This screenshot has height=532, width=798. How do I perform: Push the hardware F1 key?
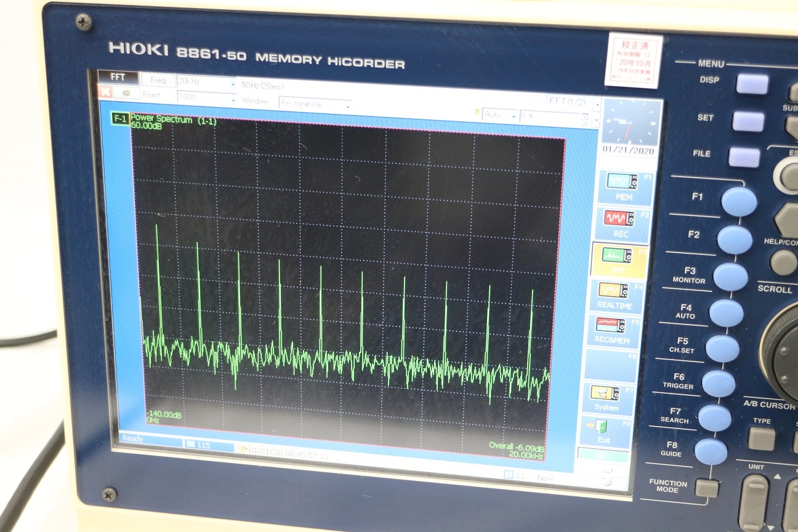(739, 202)
